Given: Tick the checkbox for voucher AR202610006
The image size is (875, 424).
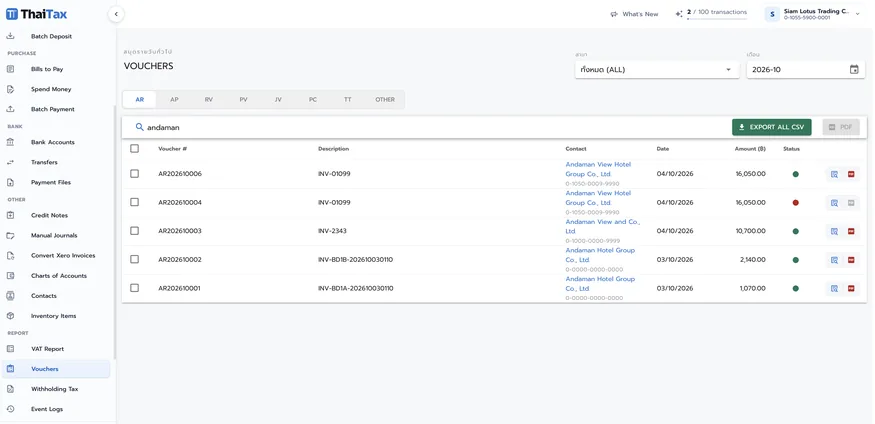Looking at the screenshot, I should coord(134,174).
